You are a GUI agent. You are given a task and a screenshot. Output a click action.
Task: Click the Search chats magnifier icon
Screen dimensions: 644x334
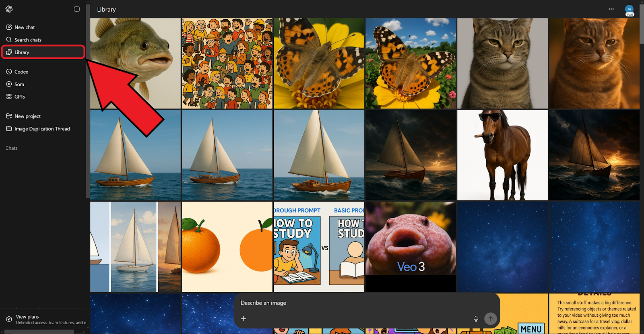tap(9, 39)
